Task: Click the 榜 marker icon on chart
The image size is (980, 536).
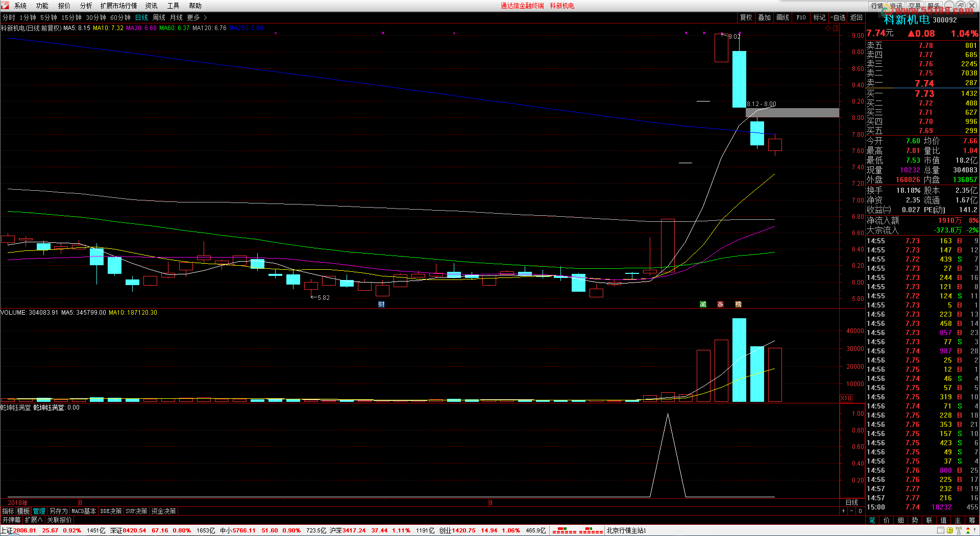Action: (738, 304)
